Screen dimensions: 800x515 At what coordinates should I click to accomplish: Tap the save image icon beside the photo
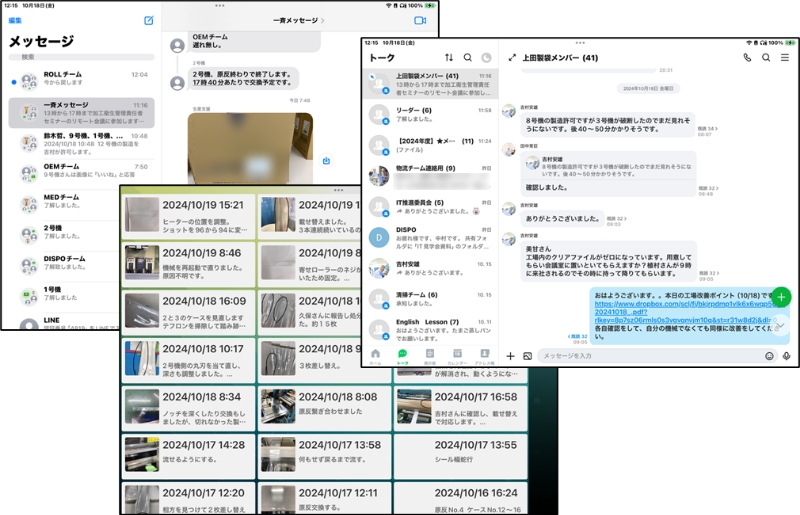click(326, 161)
